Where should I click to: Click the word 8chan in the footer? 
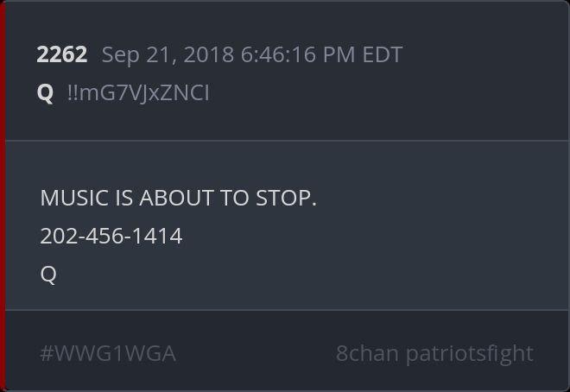tap(367, 353)
